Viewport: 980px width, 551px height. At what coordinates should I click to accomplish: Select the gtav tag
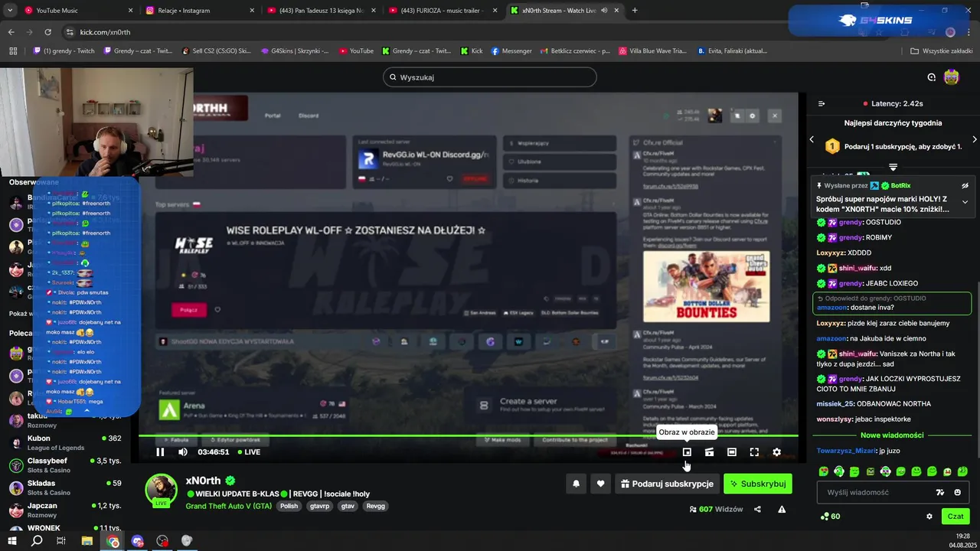click(x=348, y=506)
